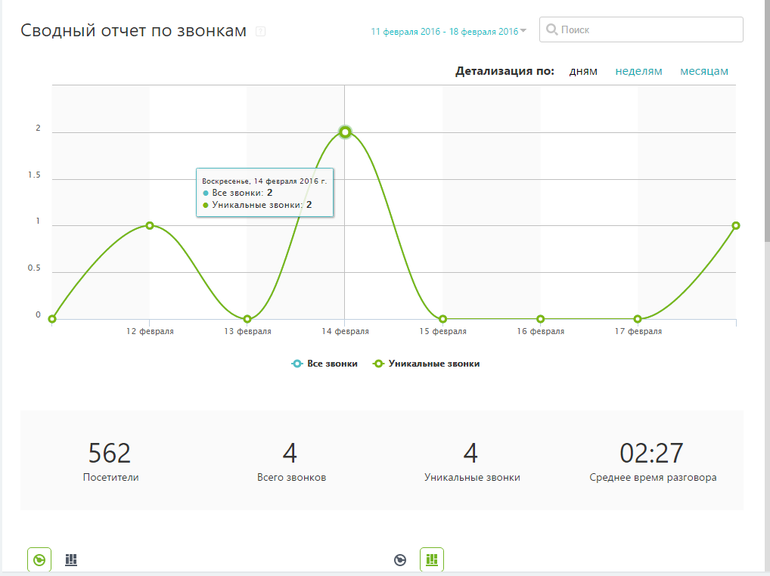This screenshot has height=576, width=770.
Task: Click the magnifier icon in search box
Action: coord(551,30)
